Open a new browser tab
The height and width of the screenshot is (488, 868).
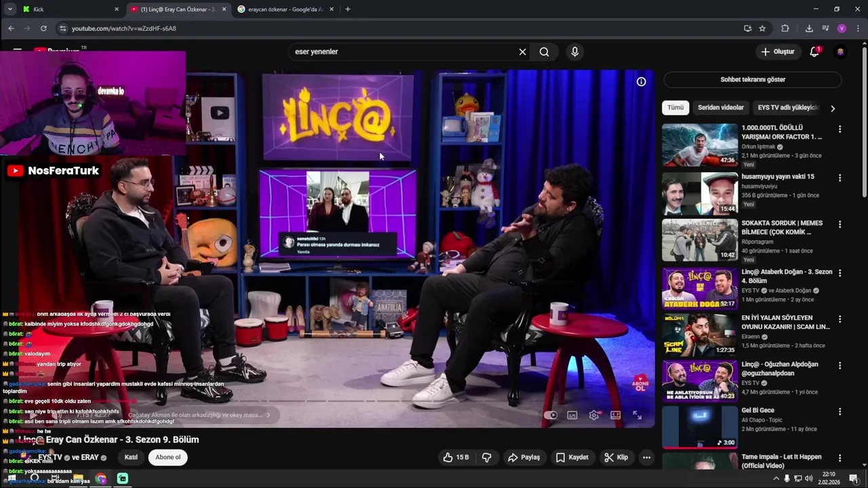click(348, 9)
